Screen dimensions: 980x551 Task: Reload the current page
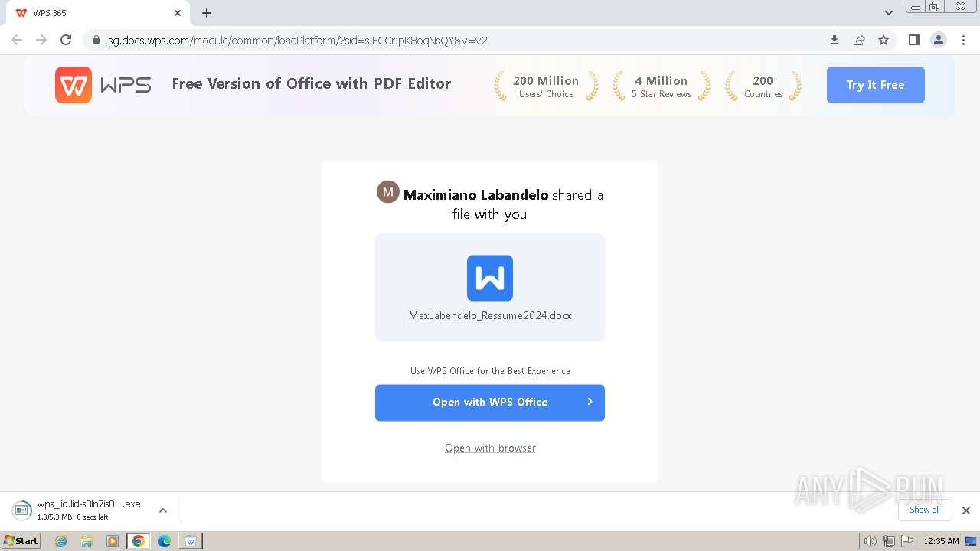point(66,40)
